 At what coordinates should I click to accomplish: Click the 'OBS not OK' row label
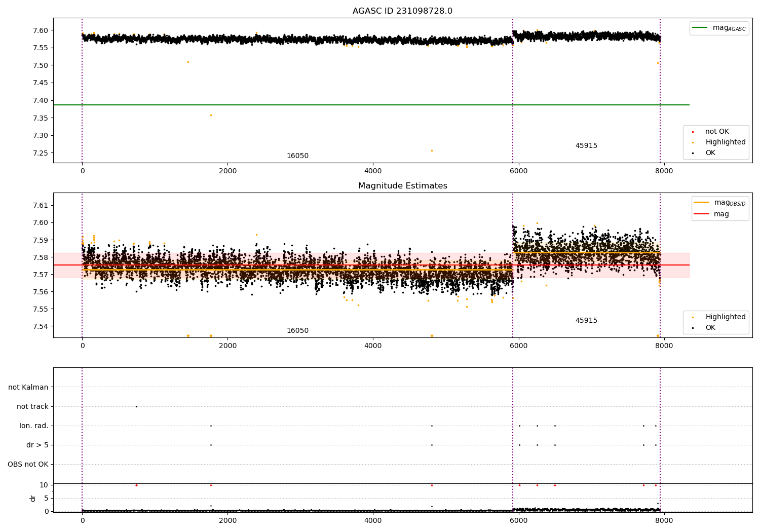pyautogui.click(x=28, y=464)
